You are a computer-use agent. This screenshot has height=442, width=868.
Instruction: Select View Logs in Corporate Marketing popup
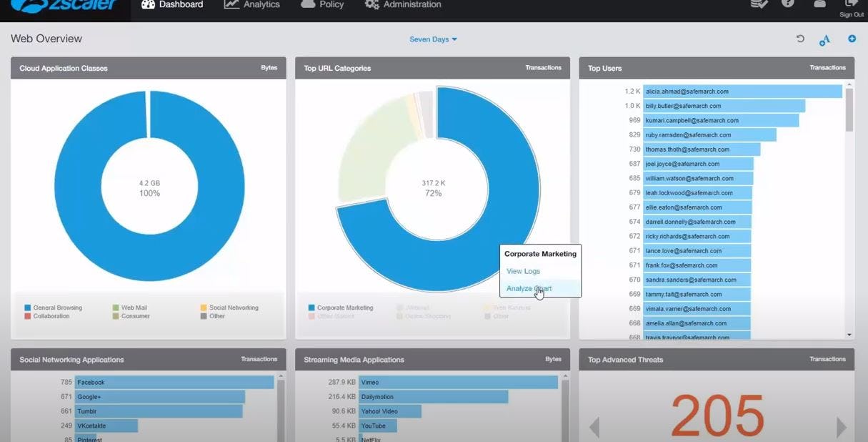[x=523, y=271]
